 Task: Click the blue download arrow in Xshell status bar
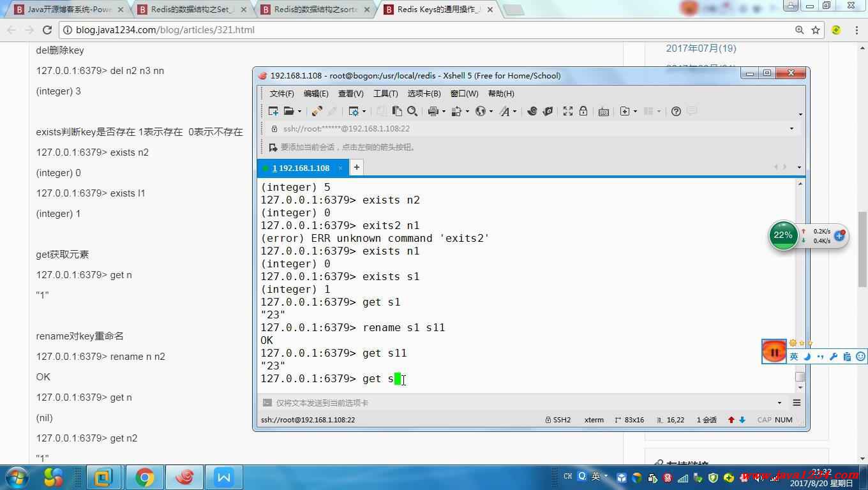point(742,420)
